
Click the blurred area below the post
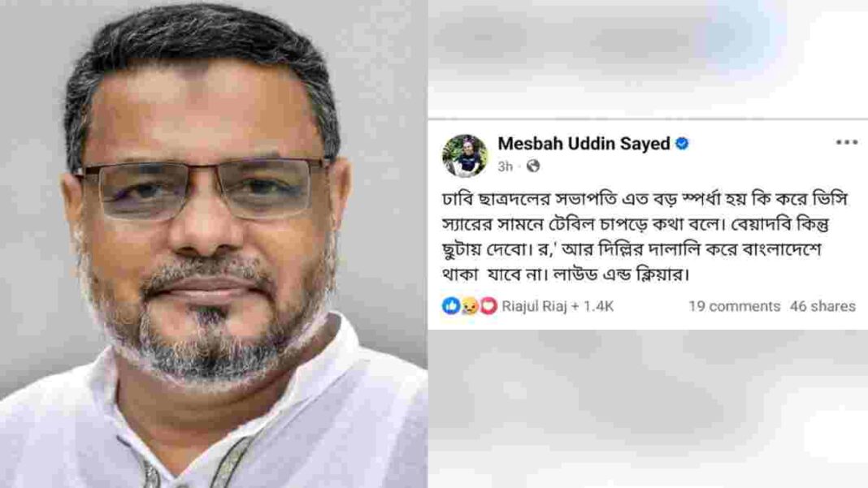(x=648, y=409)
